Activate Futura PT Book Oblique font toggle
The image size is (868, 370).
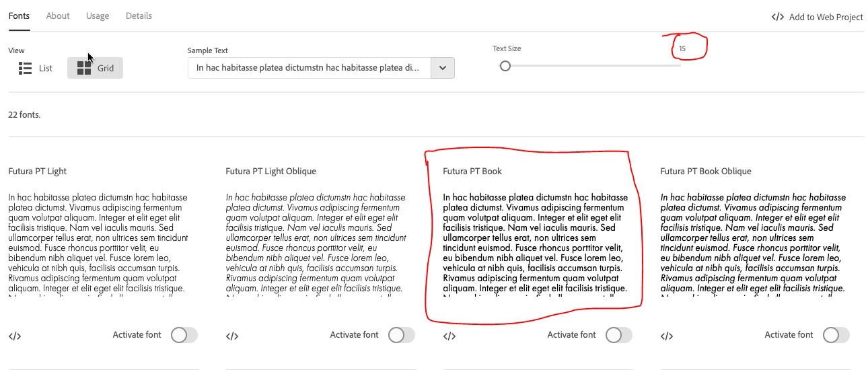click(x=836, y=335)
